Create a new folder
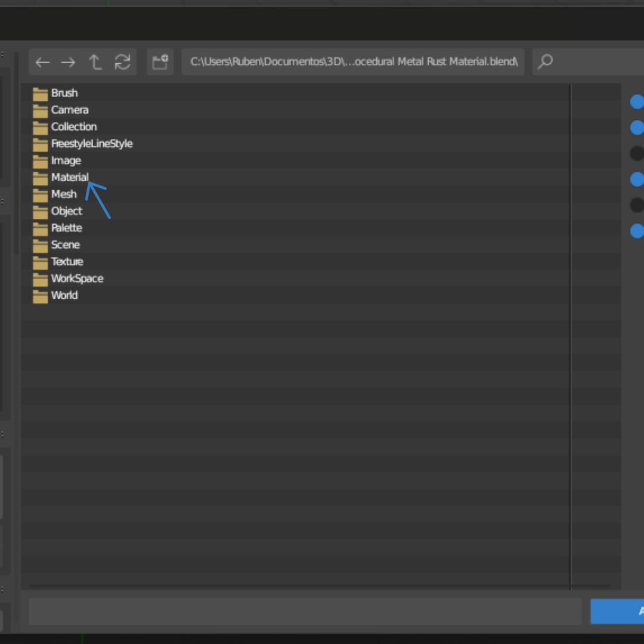The width and height of the screenshot is (644, 644). (160, 62)
